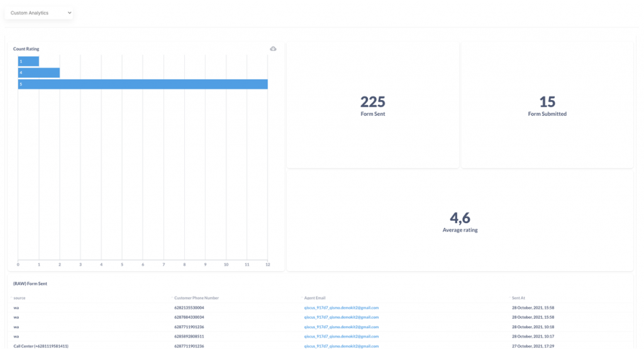Viewport: 644px width, 349px height.
Task: Open the 4,6 Average rating card
Action: pos(460,221)
